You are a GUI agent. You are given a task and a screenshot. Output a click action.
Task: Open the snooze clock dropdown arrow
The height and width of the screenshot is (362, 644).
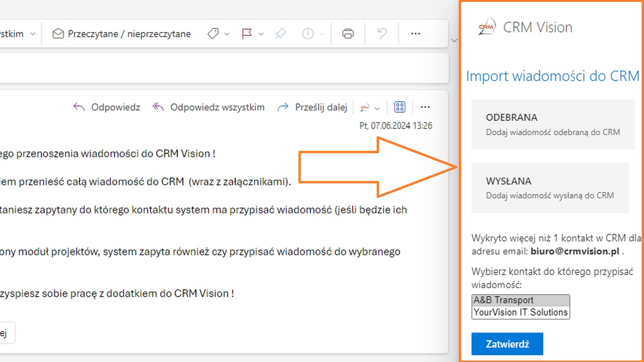(x=322, y=34)
